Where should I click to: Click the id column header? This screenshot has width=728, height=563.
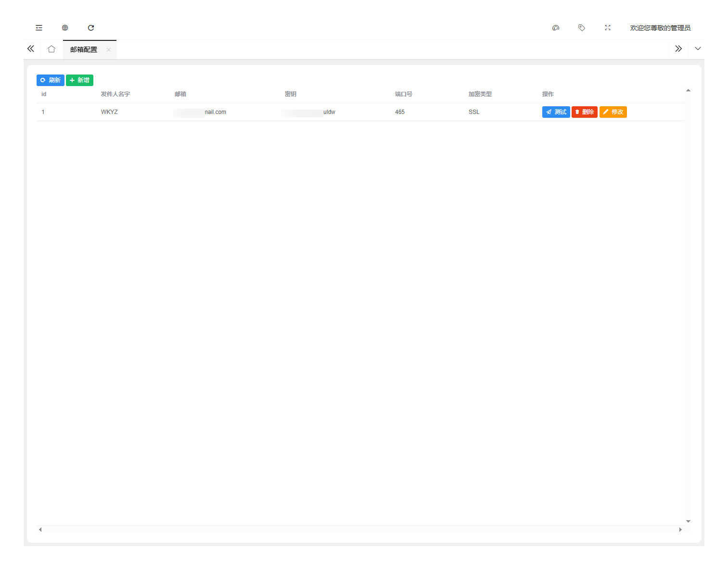point(44,94)
